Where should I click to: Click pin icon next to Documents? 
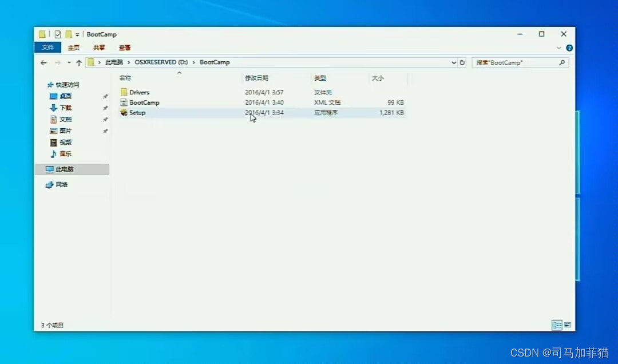[x=105, y=120]
